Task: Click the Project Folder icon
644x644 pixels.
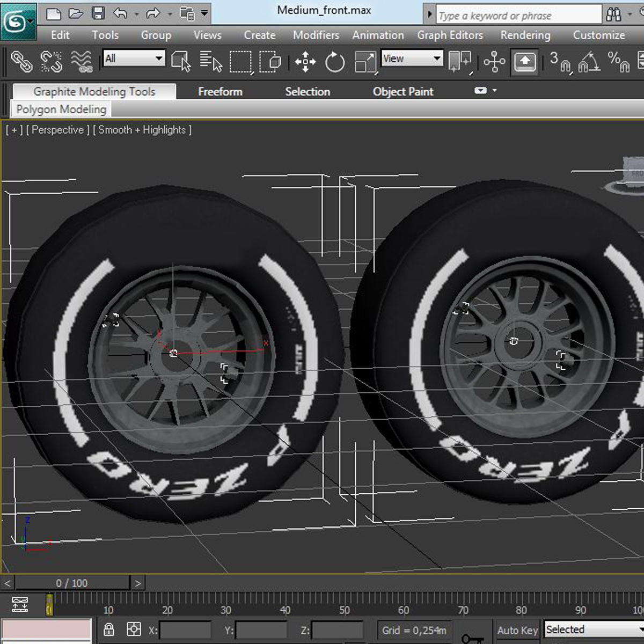Action: pos(187,13)
